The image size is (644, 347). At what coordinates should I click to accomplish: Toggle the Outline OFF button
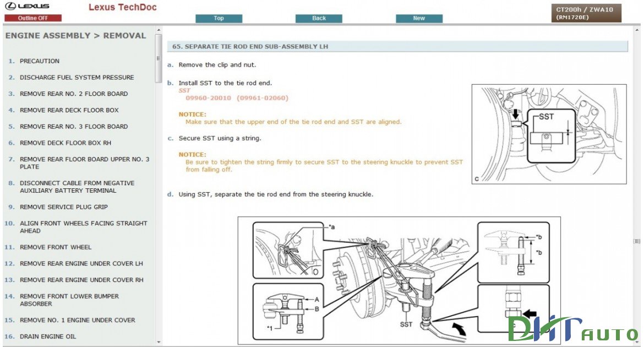[33, 18]
